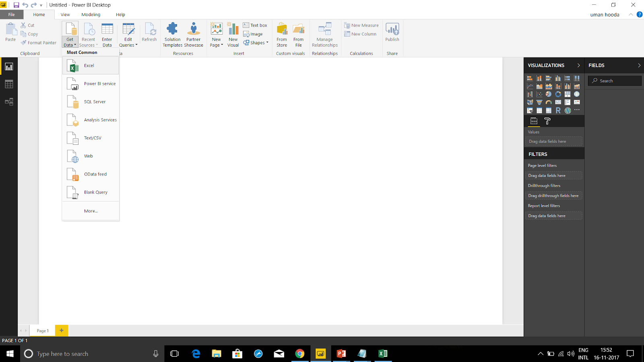Select the Clustered column chart visual
This screenshot has width=644, height=362.
(558, 78)
